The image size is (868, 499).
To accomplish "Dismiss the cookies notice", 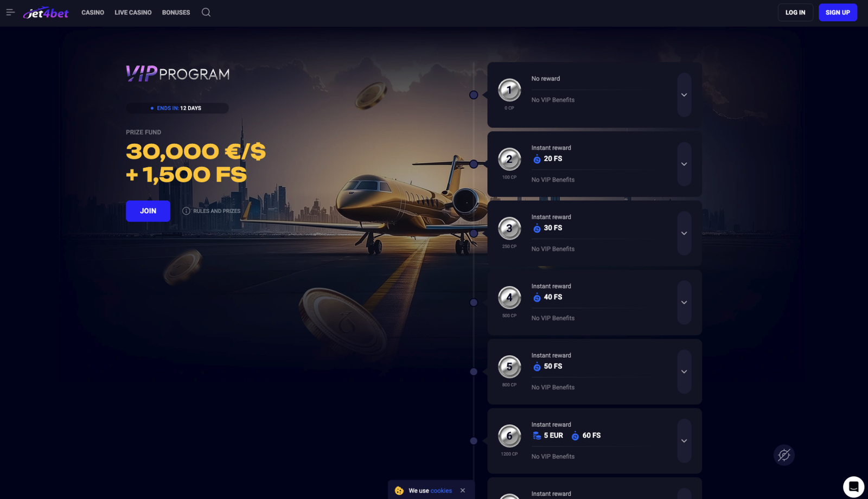I will coord(463,490).
